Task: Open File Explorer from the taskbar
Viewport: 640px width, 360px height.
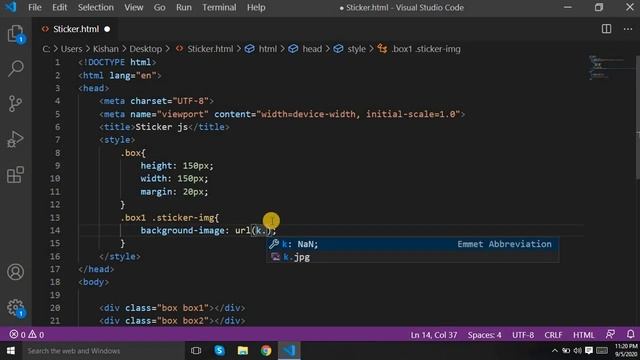Action: (243, 351)
